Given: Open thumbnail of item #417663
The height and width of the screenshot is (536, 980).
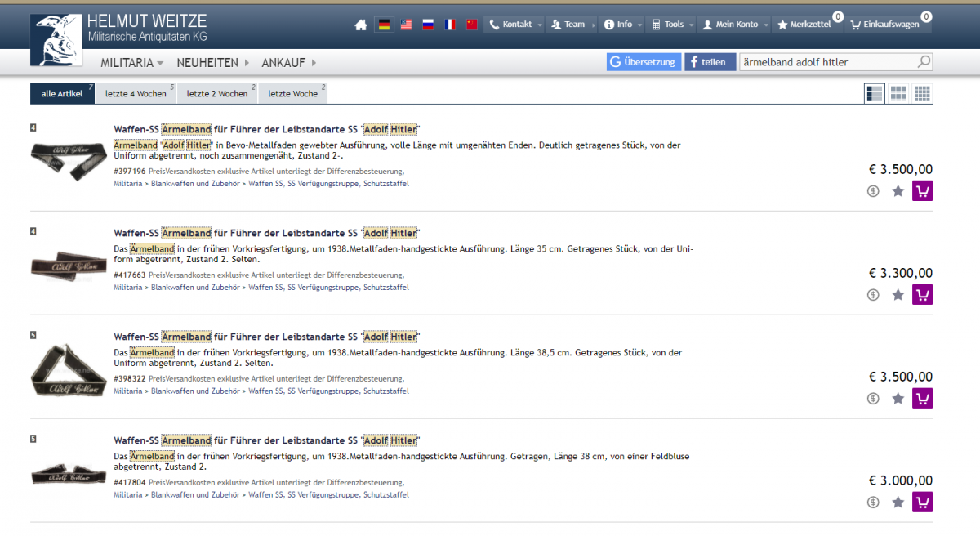Looking at the screenshot, I should [x=69, y=265].
